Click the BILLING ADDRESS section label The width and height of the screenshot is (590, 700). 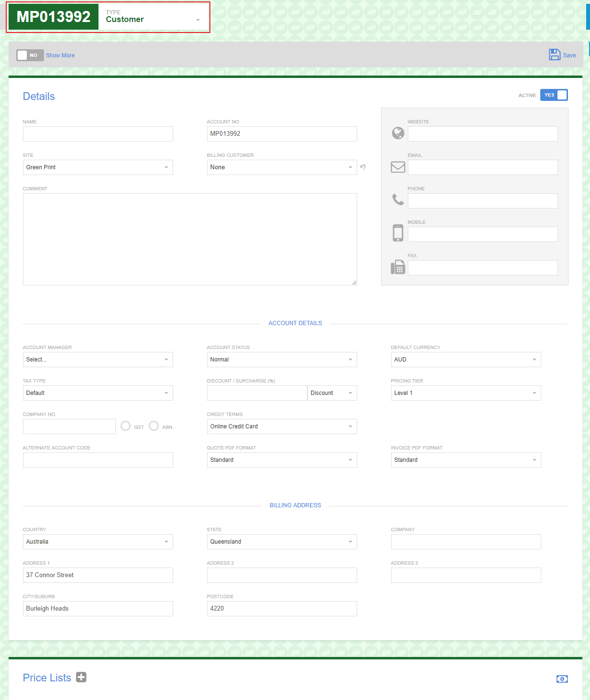pos(295,505)
